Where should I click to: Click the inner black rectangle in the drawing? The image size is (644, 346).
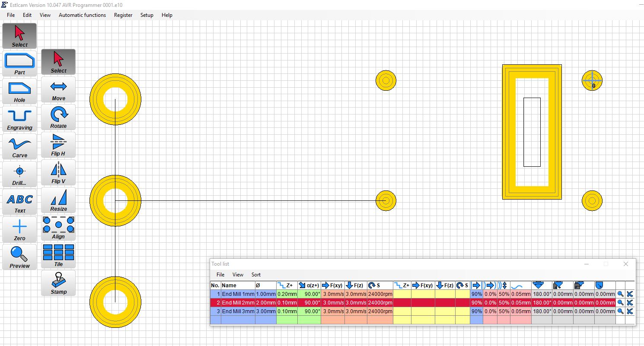pos(532,132)
